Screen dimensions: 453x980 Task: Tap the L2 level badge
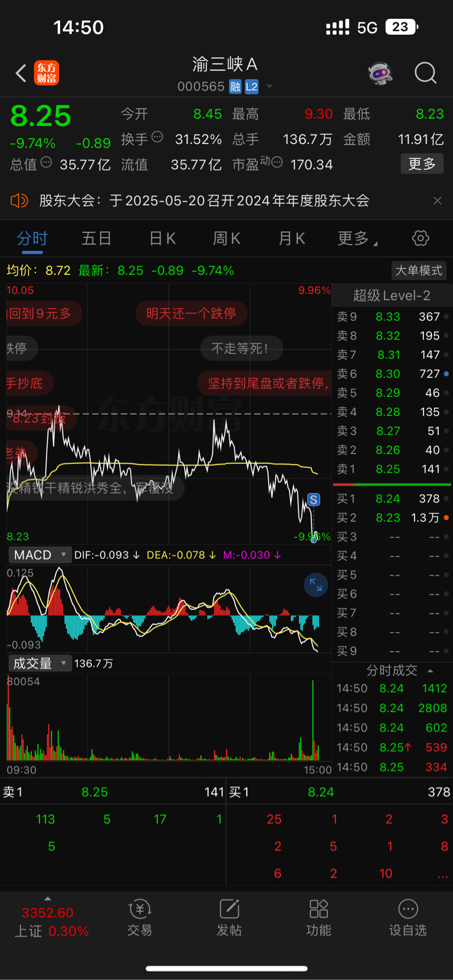[252, 87]
